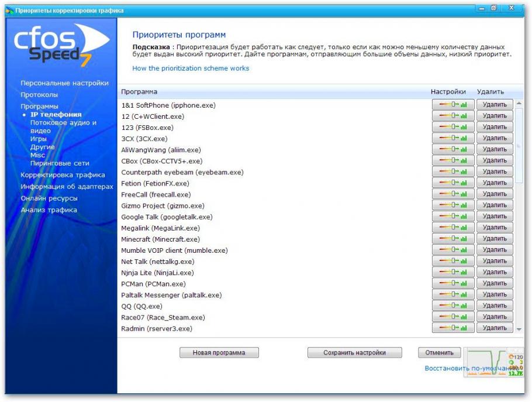Open priority settings for 123 (FSBox.exe)
Image resolution: width=532 pixels, height=402 pixels.
pyautogui.click(x=453, y=127)
